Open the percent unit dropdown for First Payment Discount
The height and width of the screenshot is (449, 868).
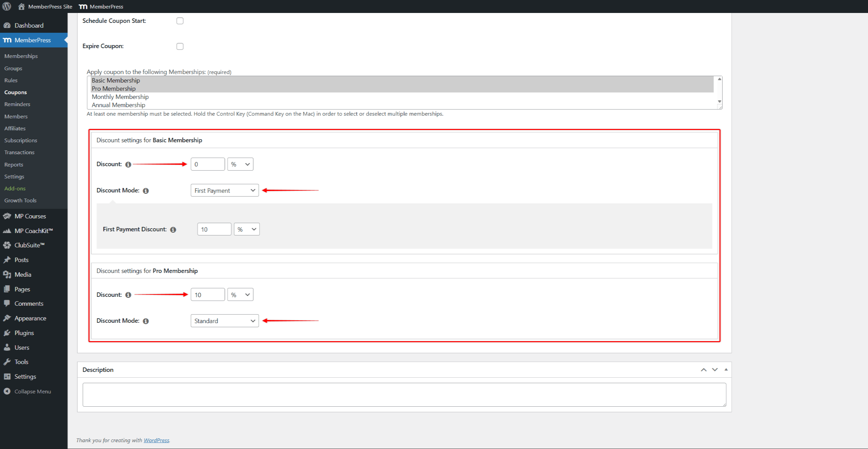(x=247, y=229)
